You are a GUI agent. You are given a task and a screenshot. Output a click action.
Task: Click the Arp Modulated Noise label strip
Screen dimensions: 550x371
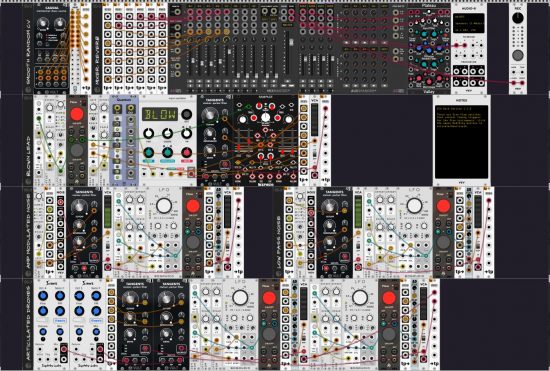28,232
